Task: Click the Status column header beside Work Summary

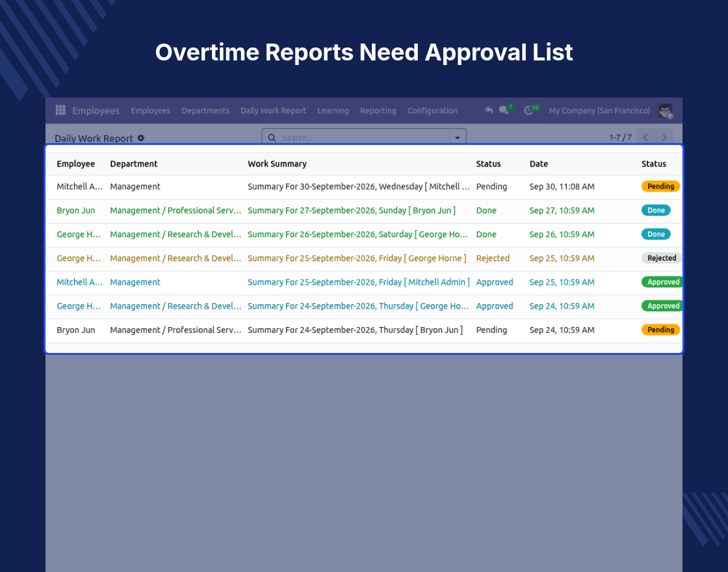Action: pyautogui.click(x=488, y=164)
